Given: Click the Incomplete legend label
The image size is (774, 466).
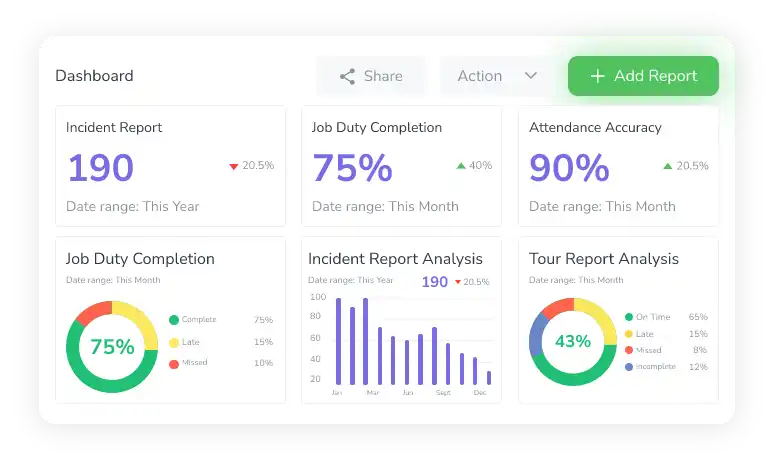Looking at the screenshot, I should 656,366.
